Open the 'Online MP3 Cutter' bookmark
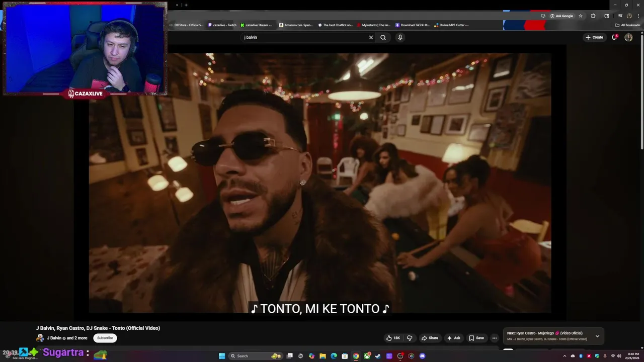 [451, 25]
